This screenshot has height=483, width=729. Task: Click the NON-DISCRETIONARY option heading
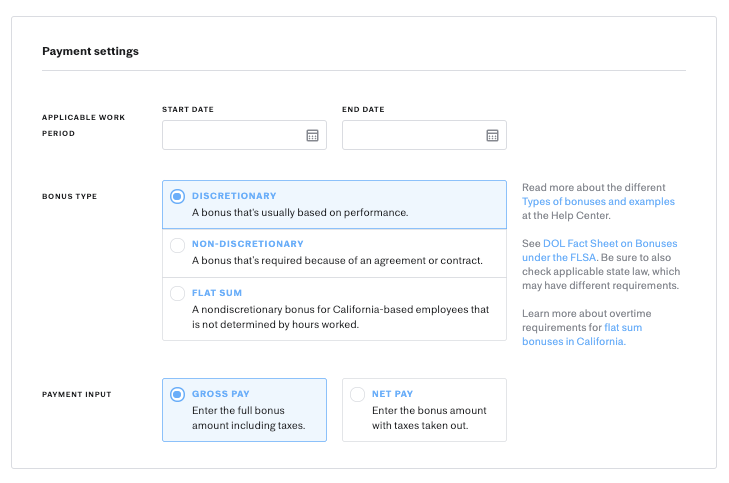coord(248,244)
